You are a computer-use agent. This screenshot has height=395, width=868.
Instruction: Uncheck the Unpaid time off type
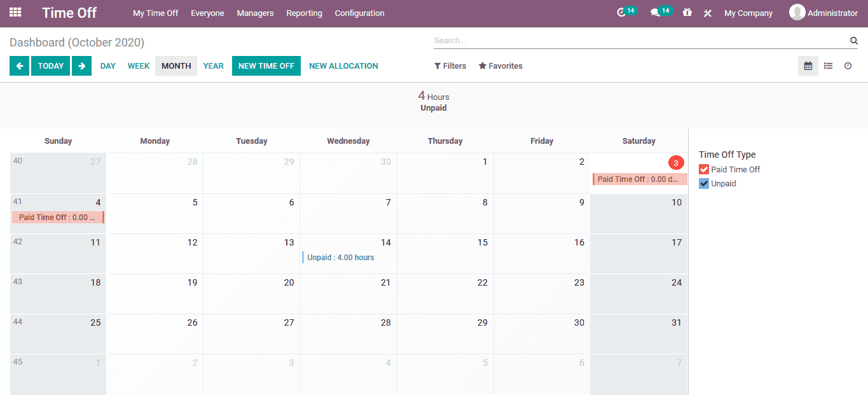tap(703, 183)
